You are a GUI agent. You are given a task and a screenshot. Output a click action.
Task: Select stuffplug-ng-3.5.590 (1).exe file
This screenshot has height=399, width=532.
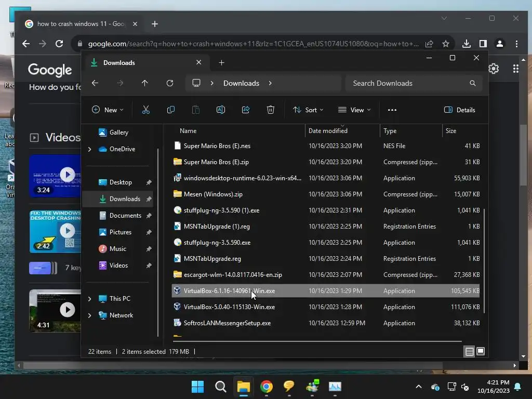pyautogui.click(x=326, y=210)
